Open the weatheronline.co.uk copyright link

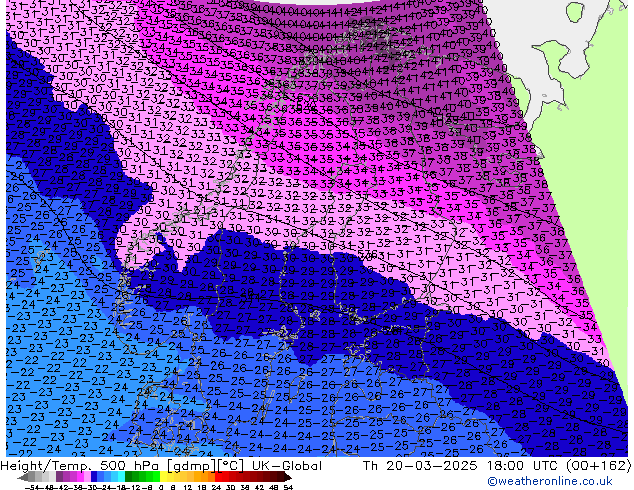click(x=550, y=481)
